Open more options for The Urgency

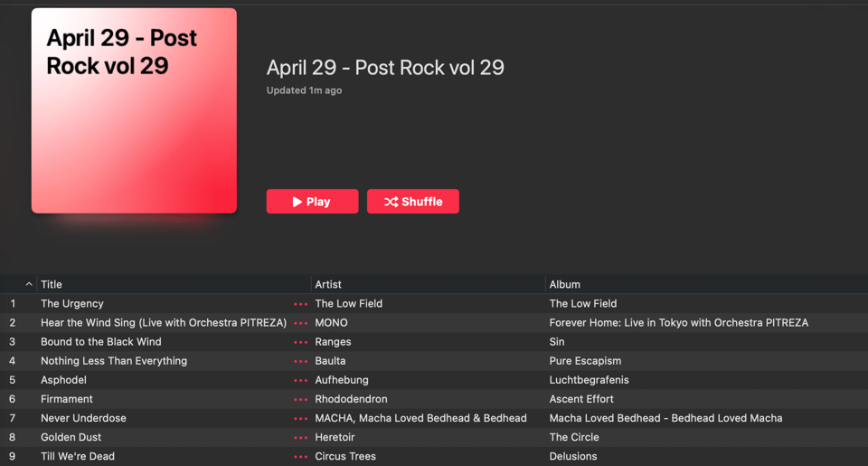click(300, 304)
